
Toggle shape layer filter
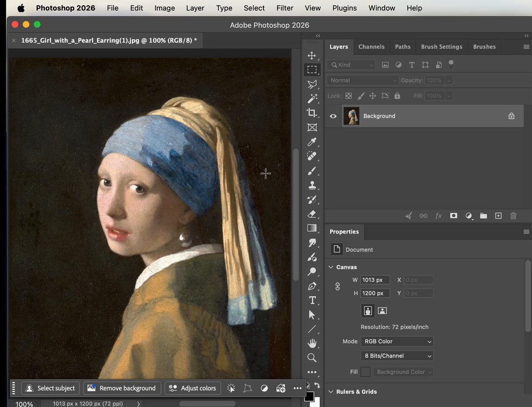pyautogui.click(x=425, y=65)
